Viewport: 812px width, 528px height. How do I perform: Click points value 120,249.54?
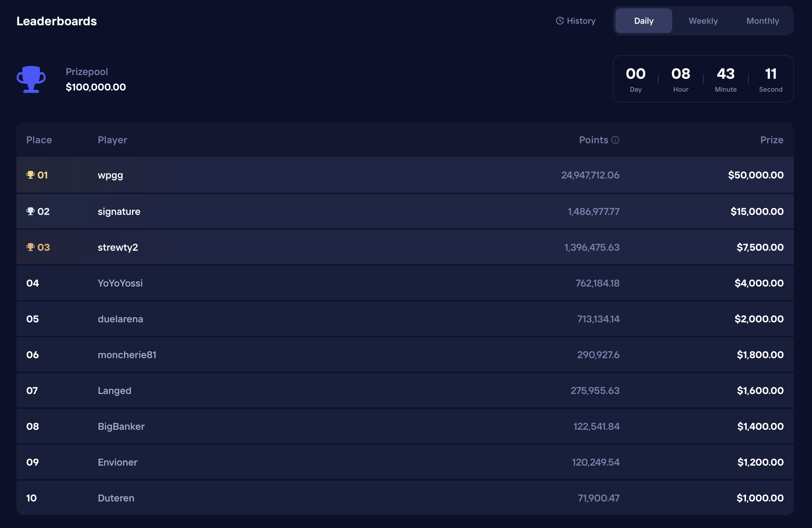[596, 463]
